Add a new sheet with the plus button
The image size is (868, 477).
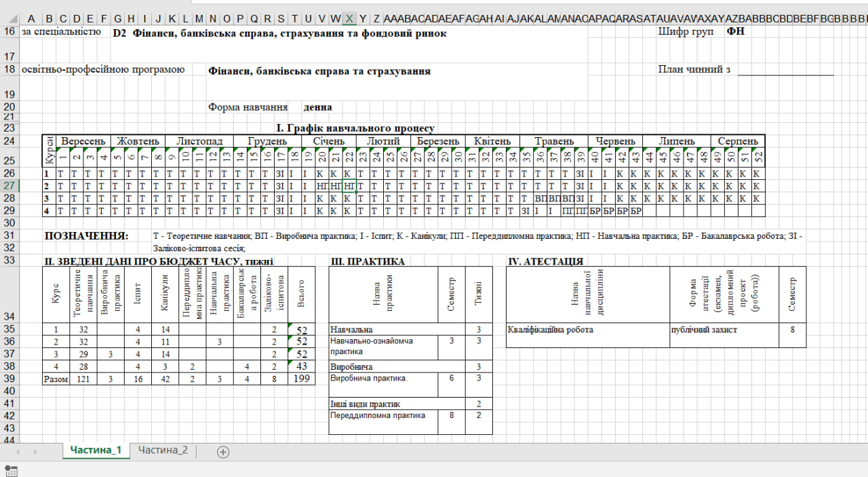[x=223, y=451]
